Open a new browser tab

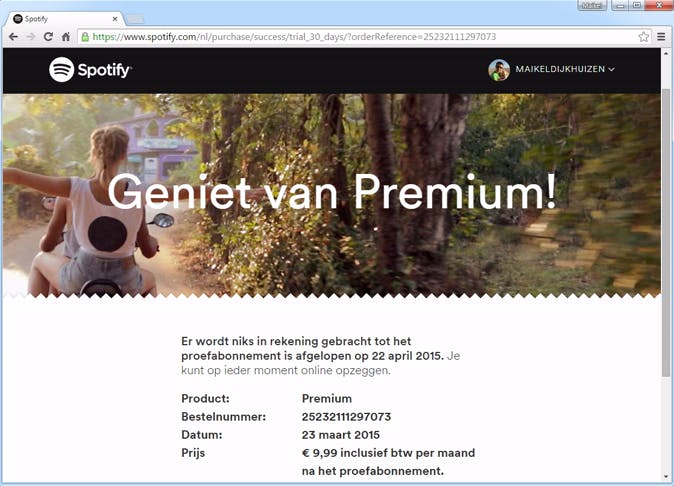tap(135, 19)
